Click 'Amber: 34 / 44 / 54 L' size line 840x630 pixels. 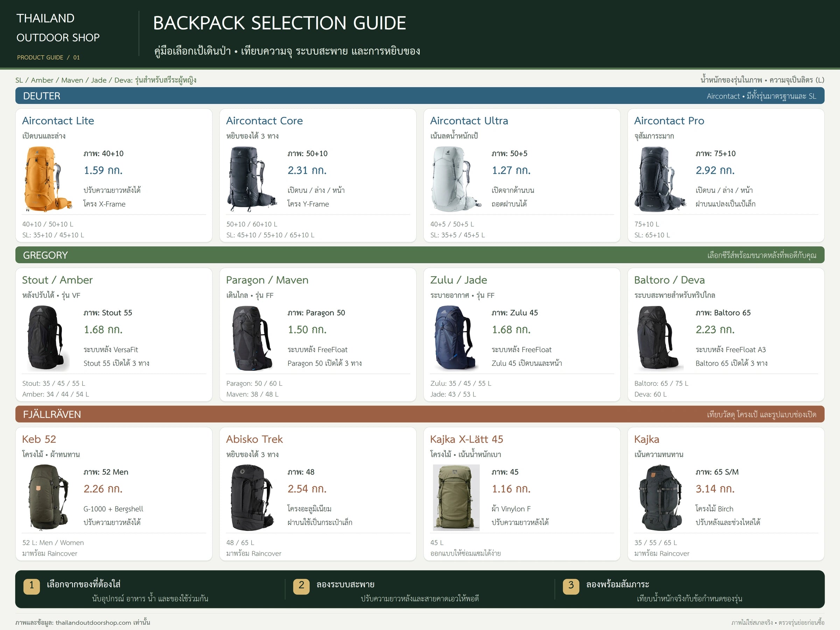[55, 394]
